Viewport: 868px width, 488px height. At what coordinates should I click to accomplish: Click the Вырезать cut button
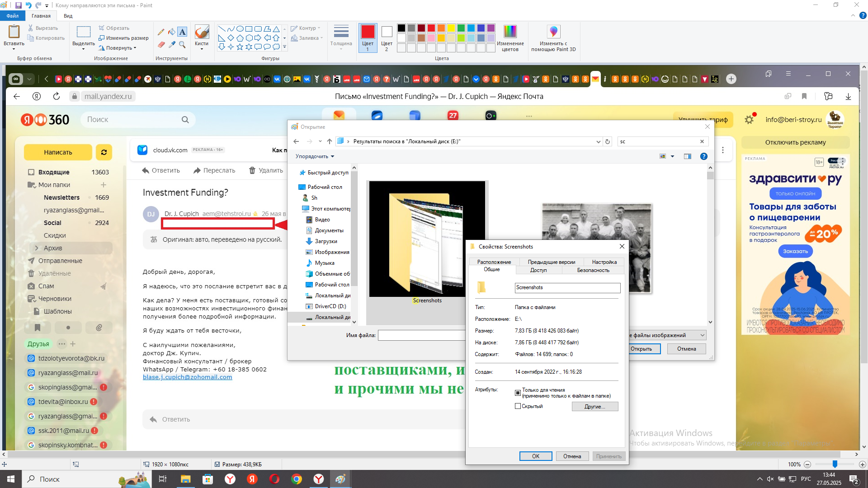pos(43,28)
